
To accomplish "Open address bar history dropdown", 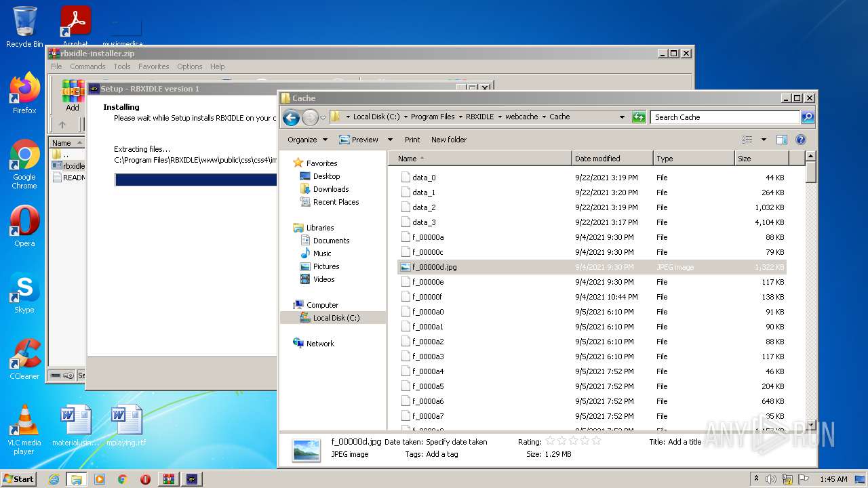I will [x=622, y=117].
